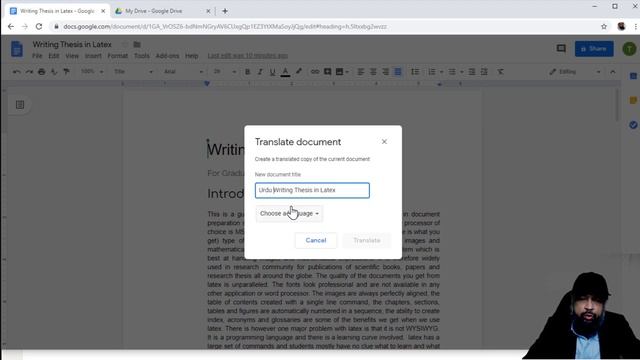Apply numbered list
The width and height of the screenshot is (640, 360).
pyautogui.click(x=432, y=72)
